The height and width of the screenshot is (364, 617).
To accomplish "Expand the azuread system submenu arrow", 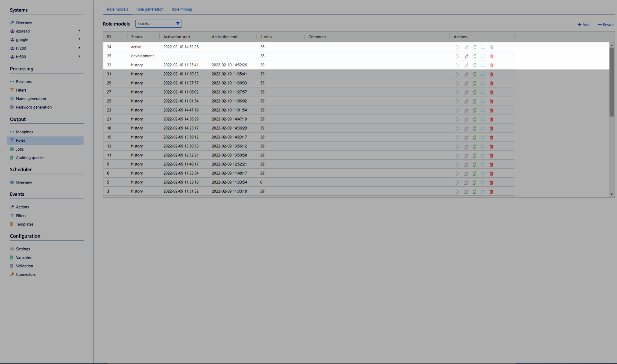I will coord(79,31).
